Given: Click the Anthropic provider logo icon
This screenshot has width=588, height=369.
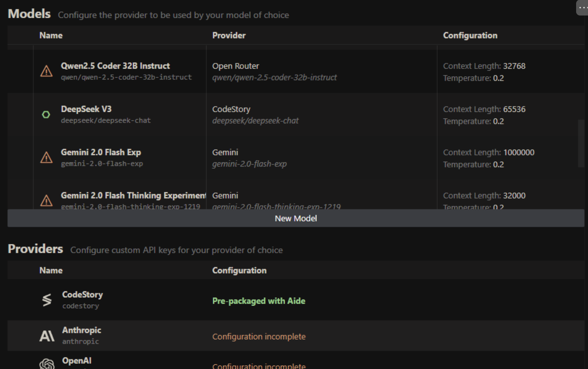Looking at the screenshot, I should tap(47, 336).
